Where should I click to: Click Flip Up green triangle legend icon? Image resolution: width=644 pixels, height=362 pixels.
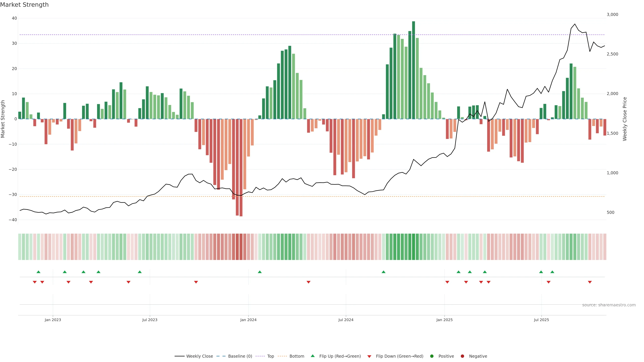pos(312,356)
